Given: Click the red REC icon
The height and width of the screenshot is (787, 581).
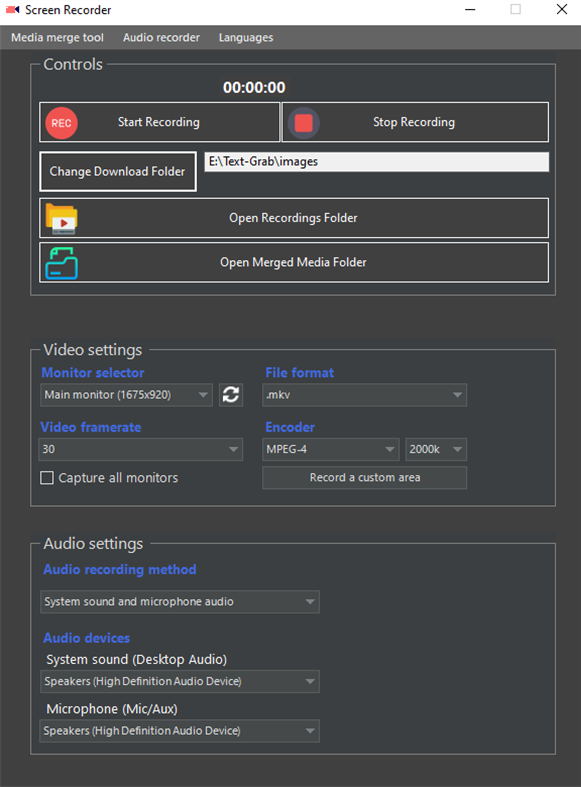Looking at the screenshot, I should pos(61,123).
